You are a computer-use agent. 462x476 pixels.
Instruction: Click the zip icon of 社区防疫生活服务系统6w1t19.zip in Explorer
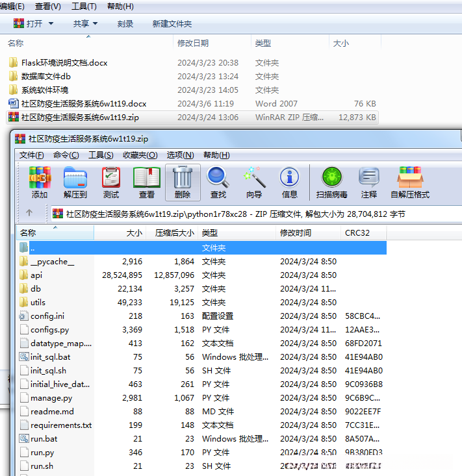14,117
